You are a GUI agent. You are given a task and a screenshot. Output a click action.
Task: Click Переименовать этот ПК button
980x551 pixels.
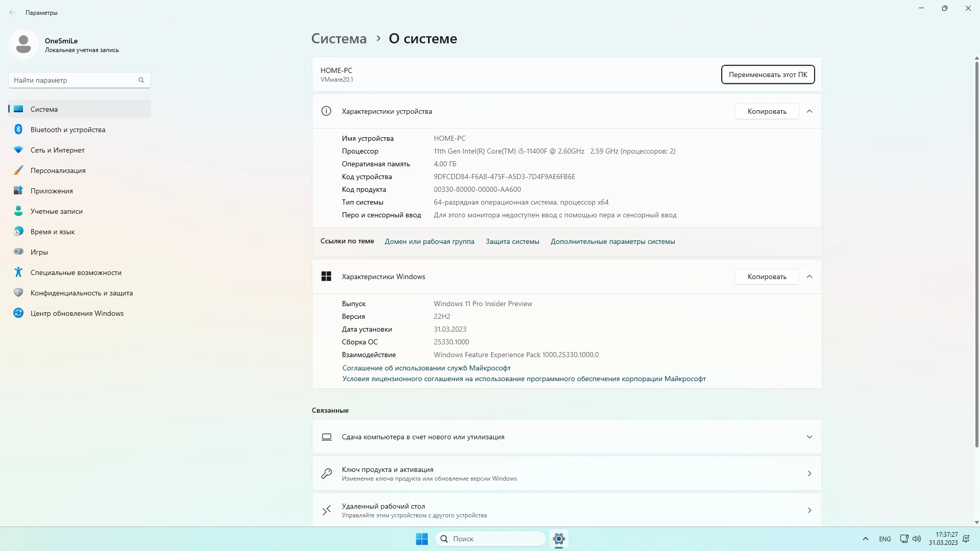768,74
